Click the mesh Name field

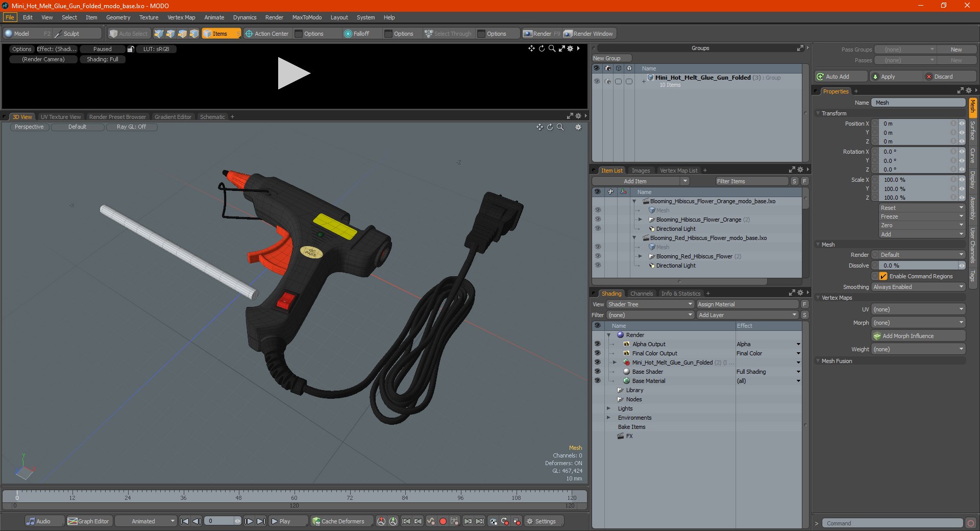(918, 103)
